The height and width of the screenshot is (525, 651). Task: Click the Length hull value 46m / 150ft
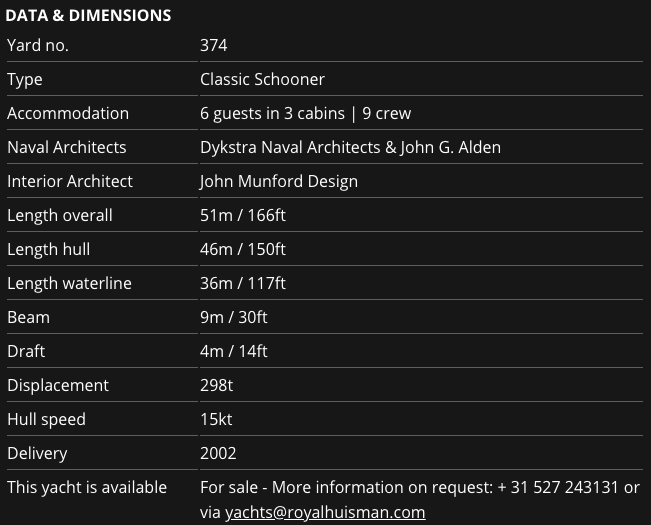coord(243,249)
